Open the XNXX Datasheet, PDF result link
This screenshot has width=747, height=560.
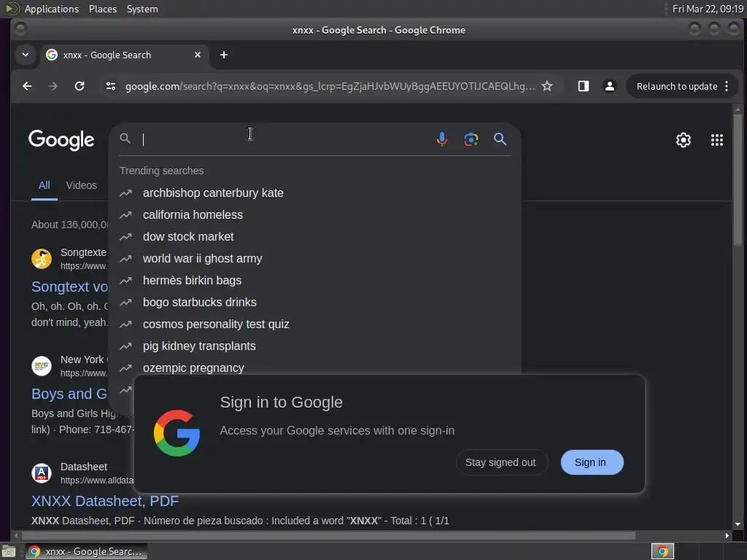(105, 501)
